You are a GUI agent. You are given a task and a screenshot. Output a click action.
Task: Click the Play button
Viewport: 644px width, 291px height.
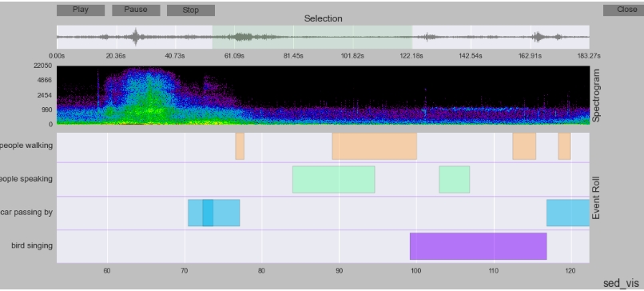(81, 10)
